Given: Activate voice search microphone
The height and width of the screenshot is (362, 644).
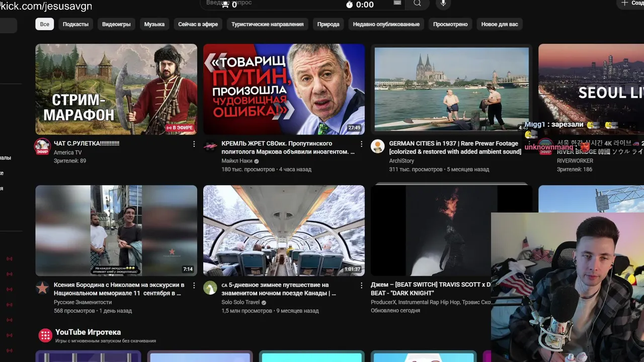Looking at the screenshot, I should click(x=443, y=4).
